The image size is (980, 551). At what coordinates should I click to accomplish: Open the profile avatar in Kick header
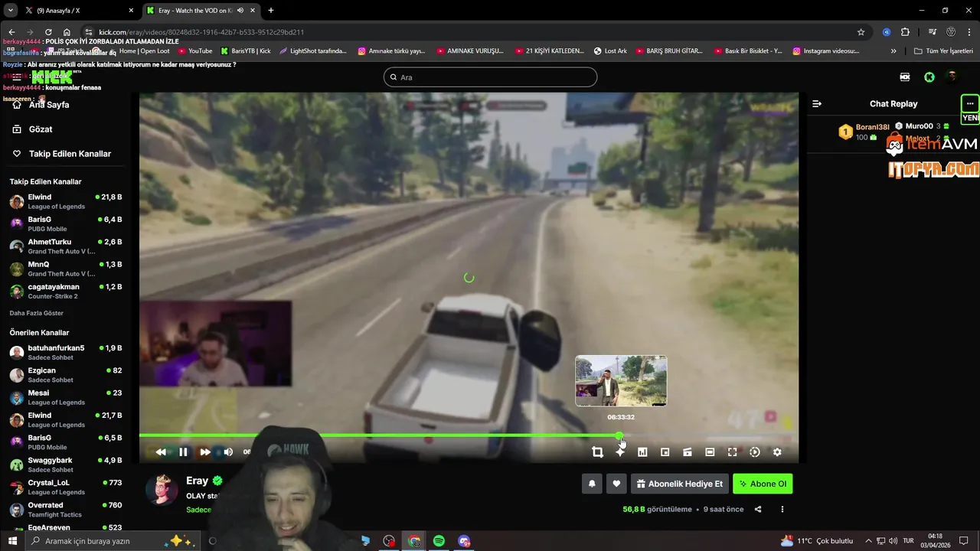pyautogui.click(x=952, y=77)
